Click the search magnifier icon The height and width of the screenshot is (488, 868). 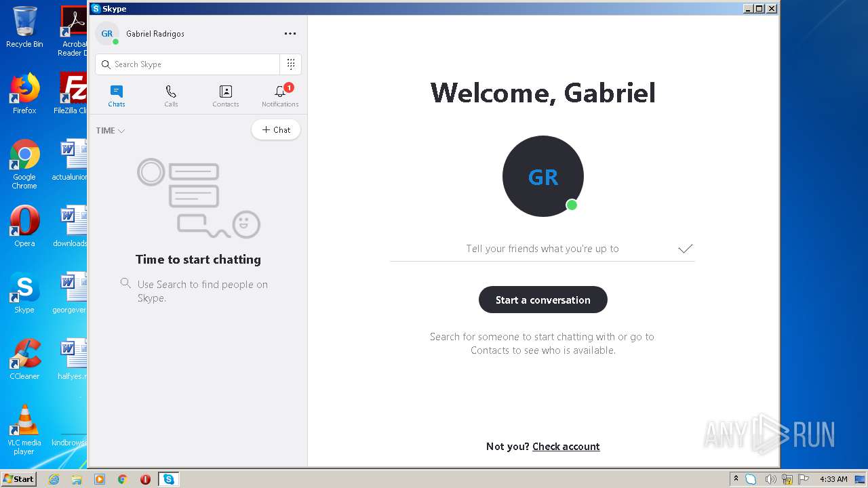coord(106,64)
